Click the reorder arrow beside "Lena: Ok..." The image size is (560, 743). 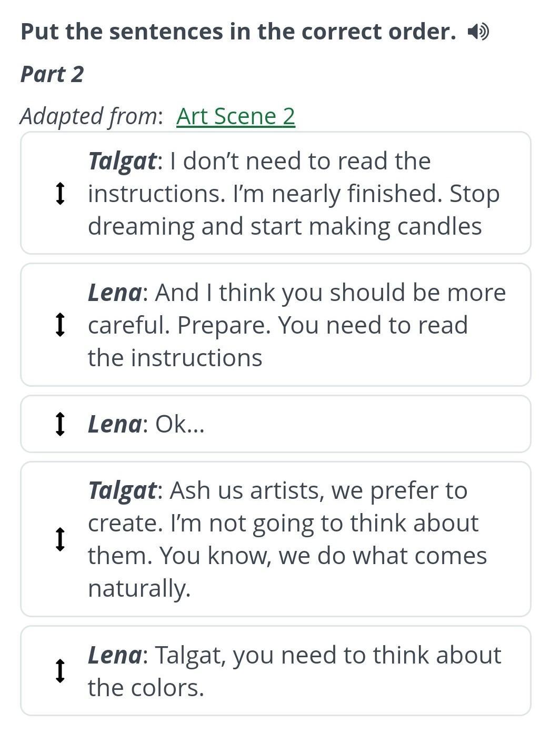pos(60,424)
